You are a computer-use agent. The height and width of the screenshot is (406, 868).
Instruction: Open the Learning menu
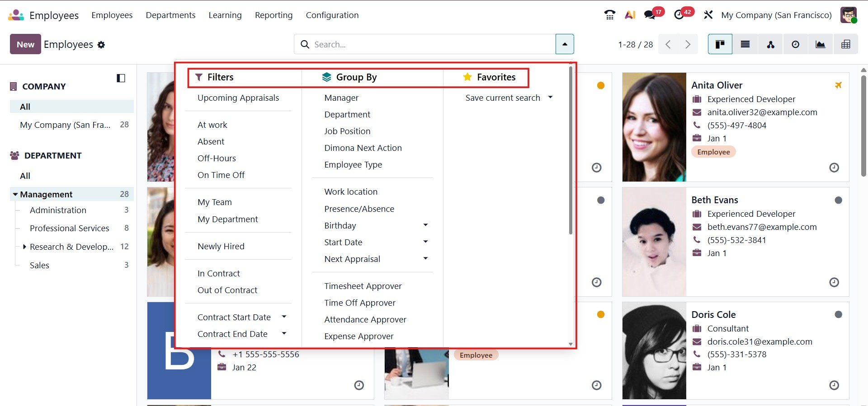(x=225, y=15)
